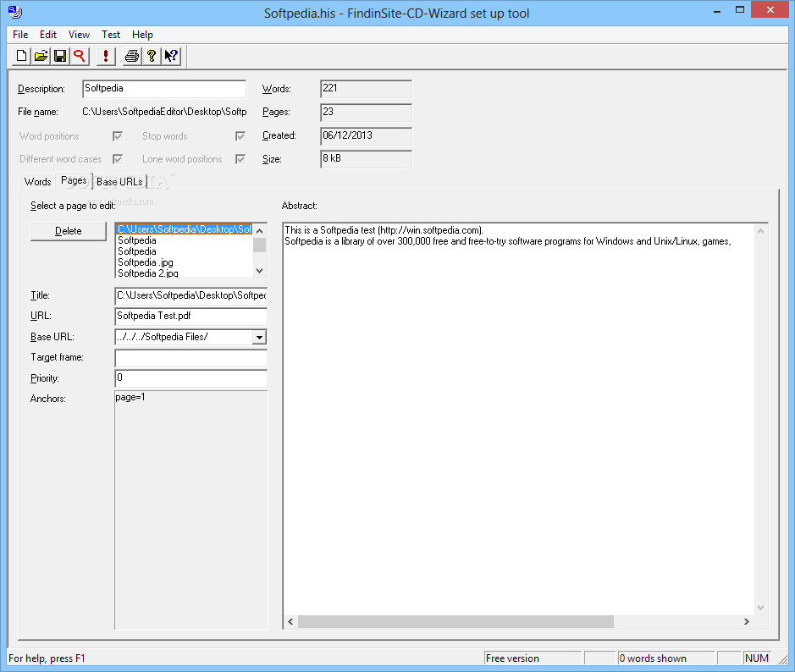Click the Abstract scroll right arrow
Viewport: 795px width, 672px height.
click(x=747, y=622)
